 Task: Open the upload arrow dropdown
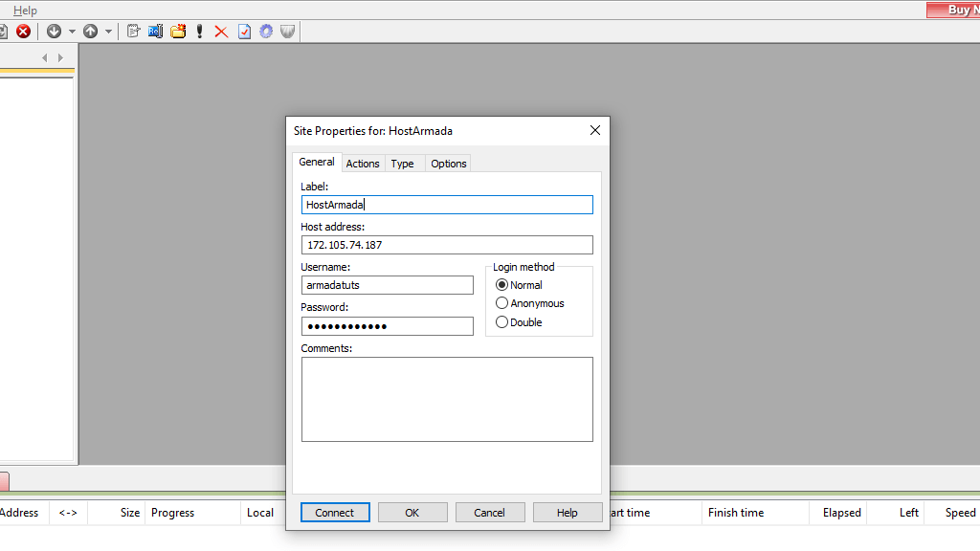(x=108, y=32)
